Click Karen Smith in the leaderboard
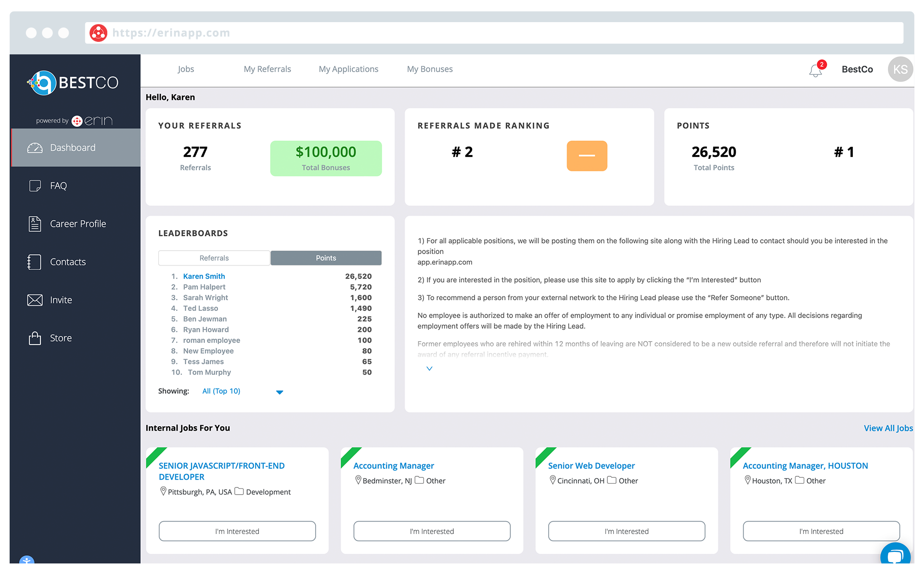This screenshot has width=924, height=575. pyautogui.click(x=204, y=276)
